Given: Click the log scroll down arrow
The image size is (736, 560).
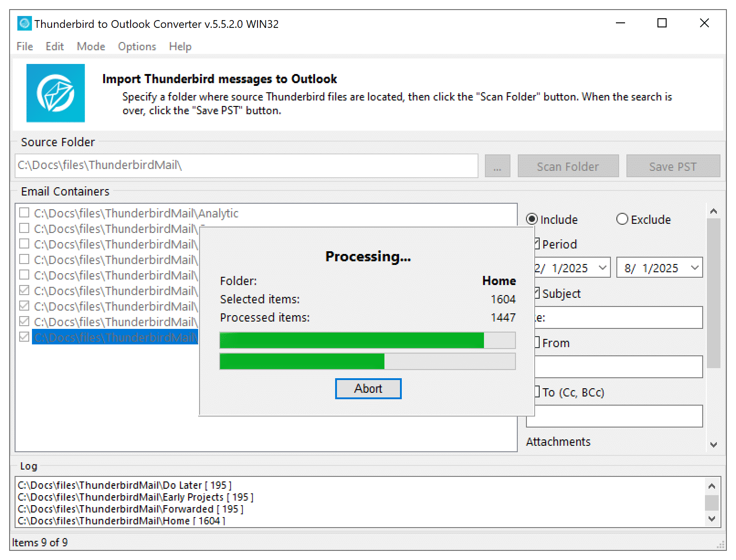Looking at the screenshot, I should click(x=711, y=518).
